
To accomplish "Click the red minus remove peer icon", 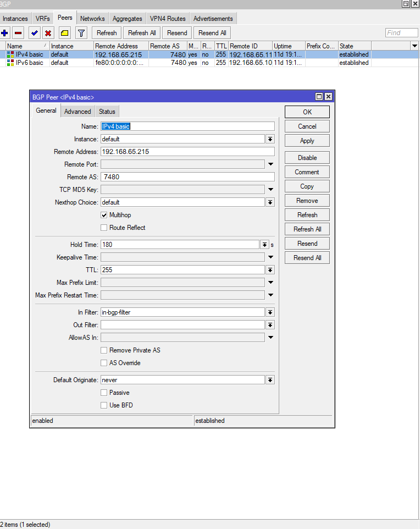I will (x=18, y=33).
